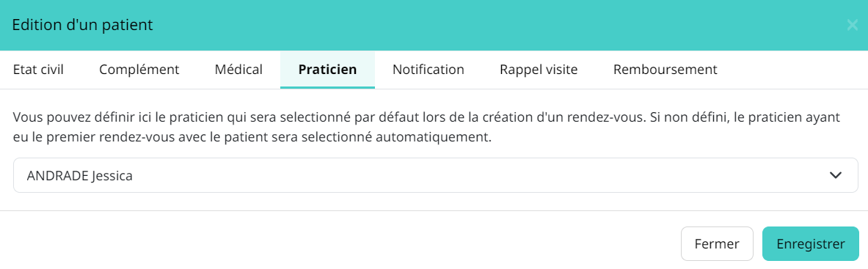The image size is (868, 269).
Task: Click the 'ANDRADE Jessica' text in the select
Action: coord(80,176)
